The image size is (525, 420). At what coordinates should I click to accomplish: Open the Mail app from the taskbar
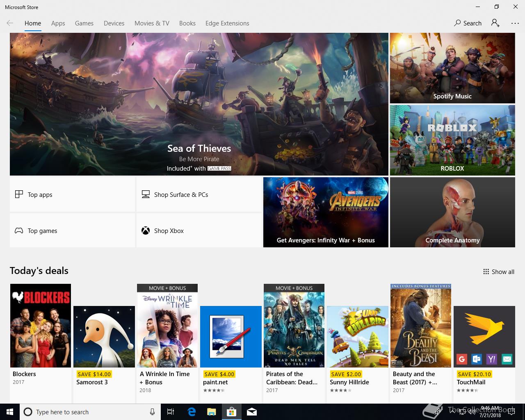coord(252,412)
